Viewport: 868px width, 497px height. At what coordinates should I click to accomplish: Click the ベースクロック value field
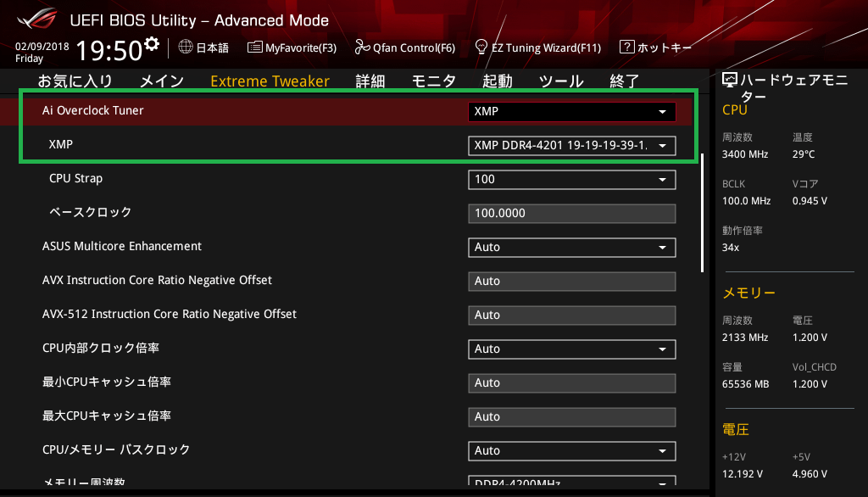click(572, 214)
